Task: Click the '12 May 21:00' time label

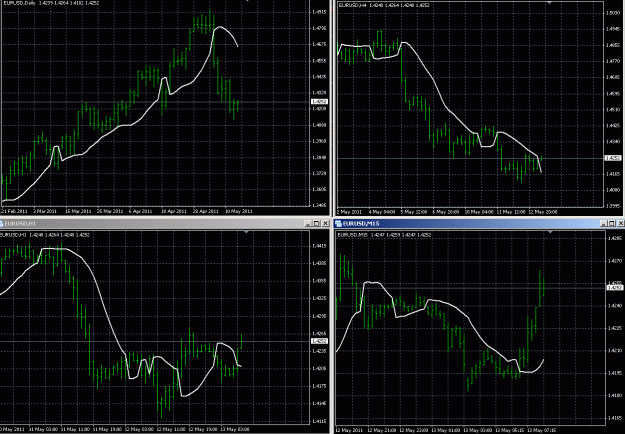Action: click(x=381, y=430)
